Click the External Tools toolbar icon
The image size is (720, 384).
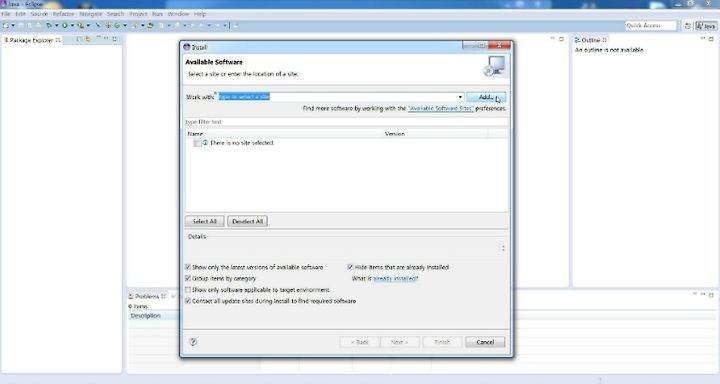coord(81,25)
